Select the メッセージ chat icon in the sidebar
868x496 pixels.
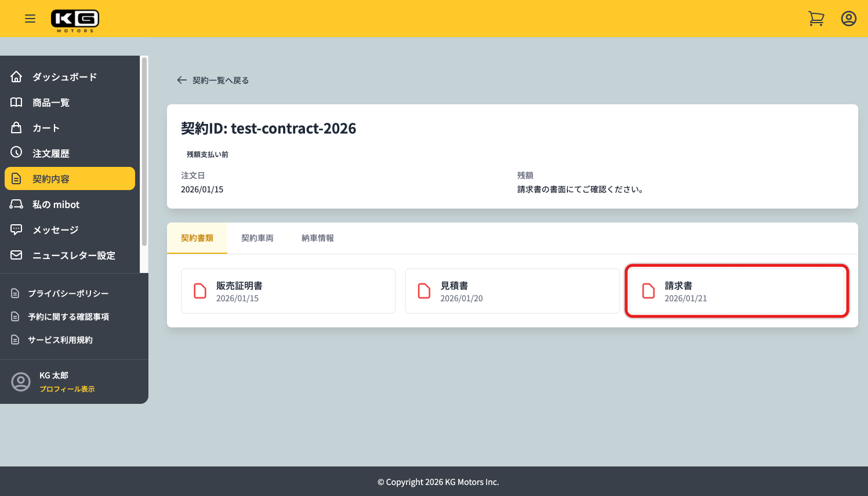pos(16,229)
